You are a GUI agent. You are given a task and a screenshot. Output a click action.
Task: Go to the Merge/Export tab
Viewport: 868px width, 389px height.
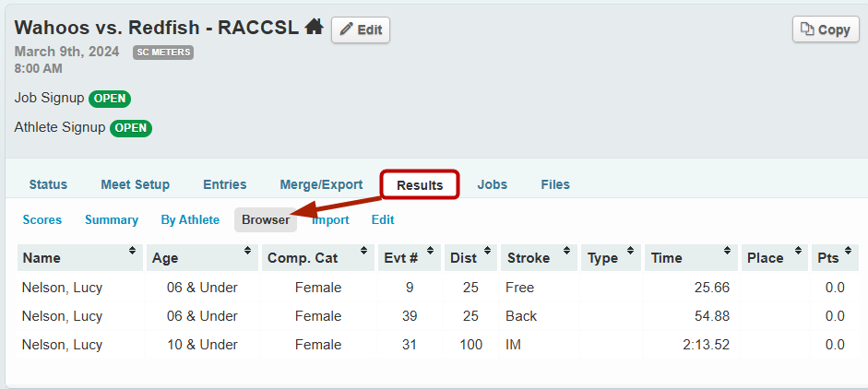(321, 184)
